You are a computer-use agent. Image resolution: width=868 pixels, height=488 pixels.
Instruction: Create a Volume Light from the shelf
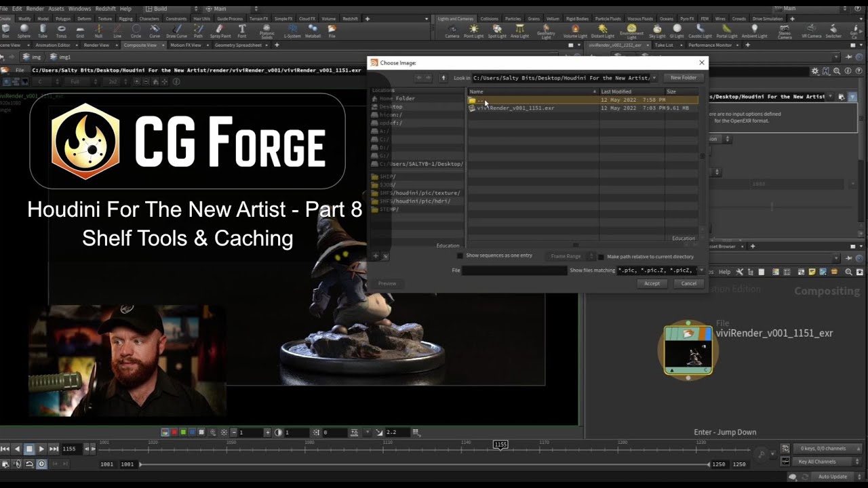pyautogui.click(x=575, y=31)
